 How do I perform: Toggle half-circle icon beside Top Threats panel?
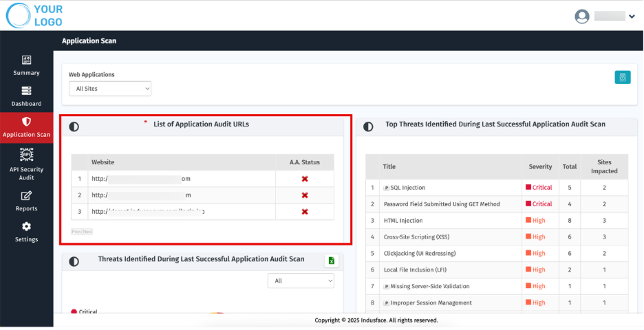368,126
